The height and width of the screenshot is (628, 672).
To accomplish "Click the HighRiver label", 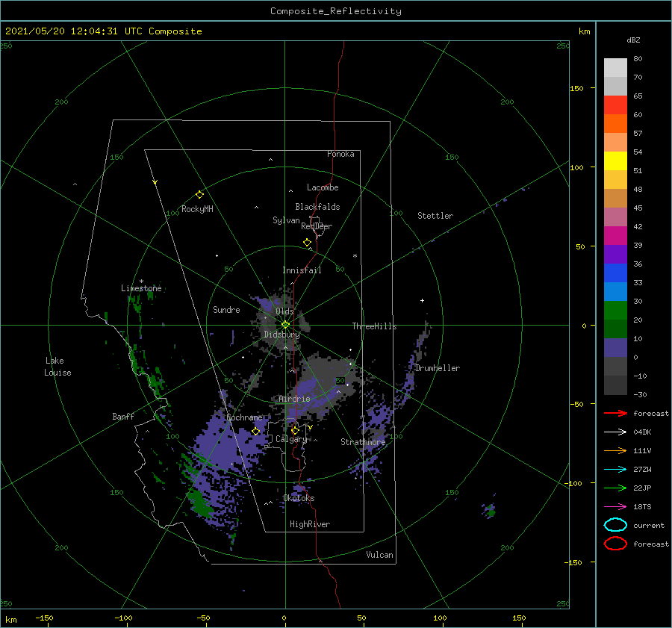I will 309,524.
